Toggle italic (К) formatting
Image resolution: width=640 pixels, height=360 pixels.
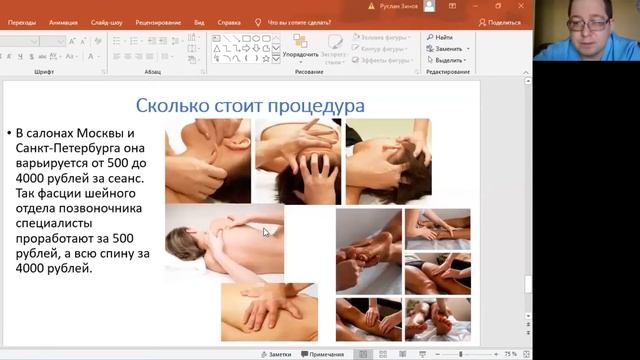pyautogui.click(x=9, y=57)
